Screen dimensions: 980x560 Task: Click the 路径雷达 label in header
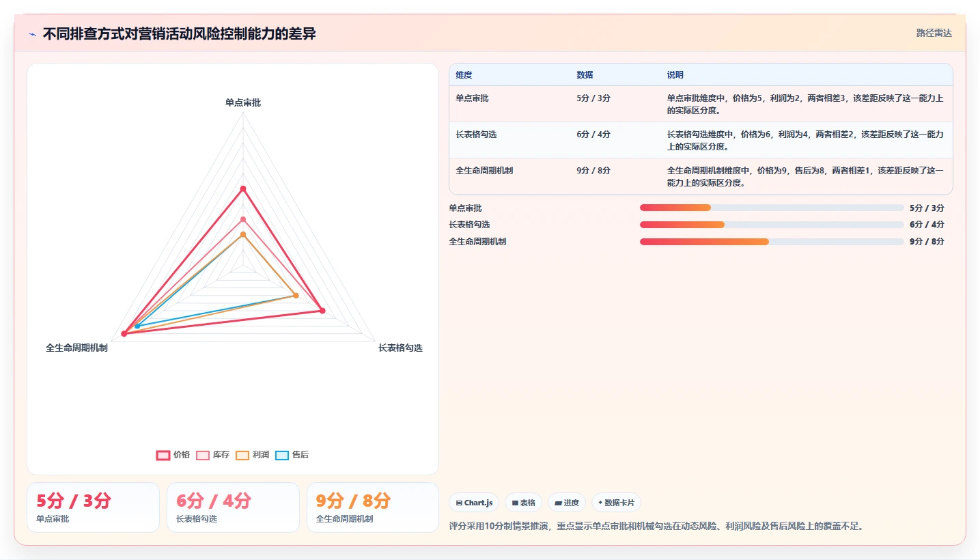point(934,33)
